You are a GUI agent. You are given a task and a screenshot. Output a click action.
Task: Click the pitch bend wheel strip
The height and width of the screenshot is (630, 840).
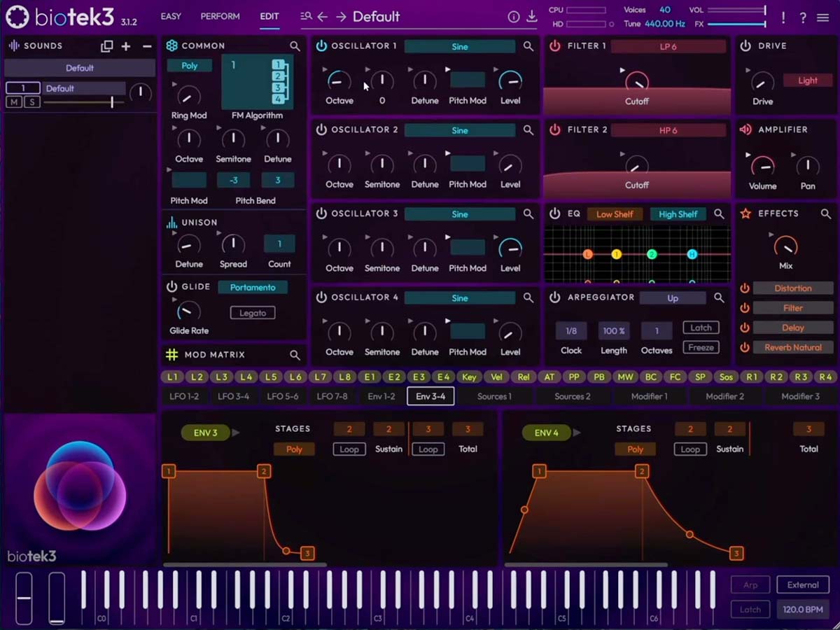click(24, 598)
